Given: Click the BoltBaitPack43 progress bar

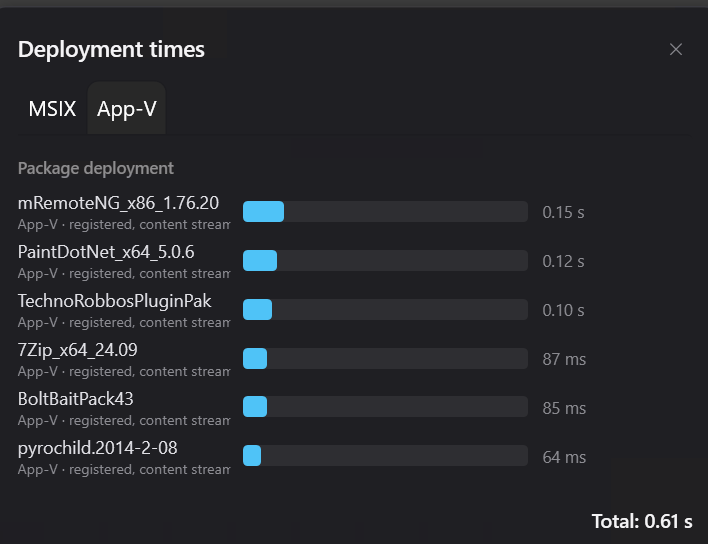Looking at the screenshot, I should [385, 407].
